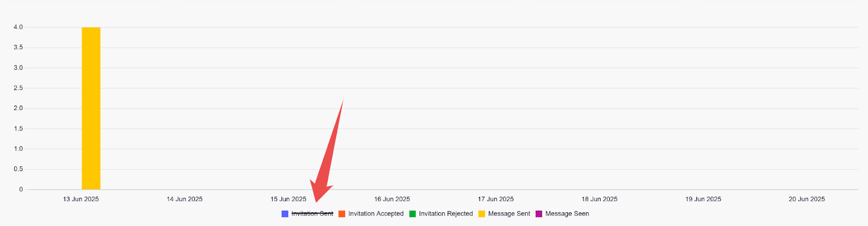Select the 19 Jun 2025 date label
Viewport: 868px width, 226px height.
(x=703, y=199)
